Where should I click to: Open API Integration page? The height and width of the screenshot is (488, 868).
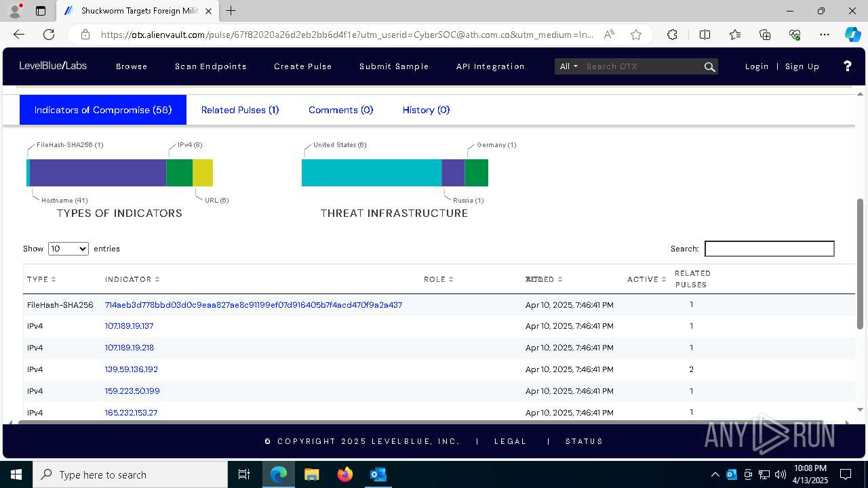pyautogui.click(x=490, y=66)
